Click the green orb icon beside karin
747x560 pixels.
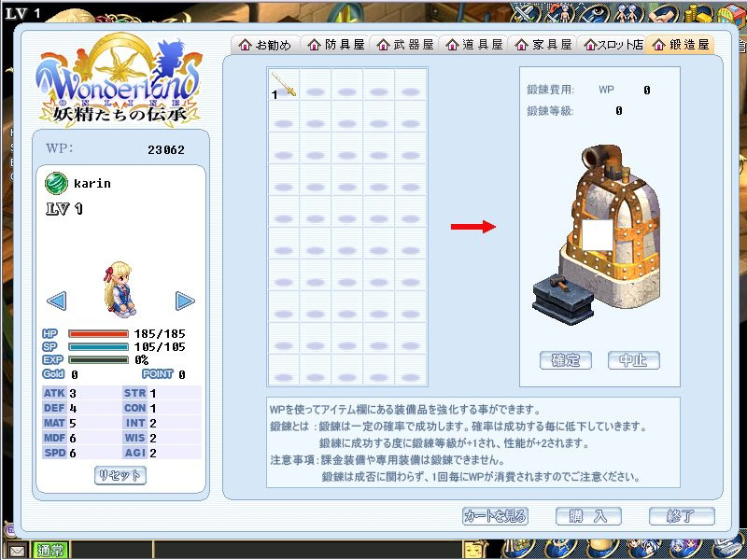point(56,183)
